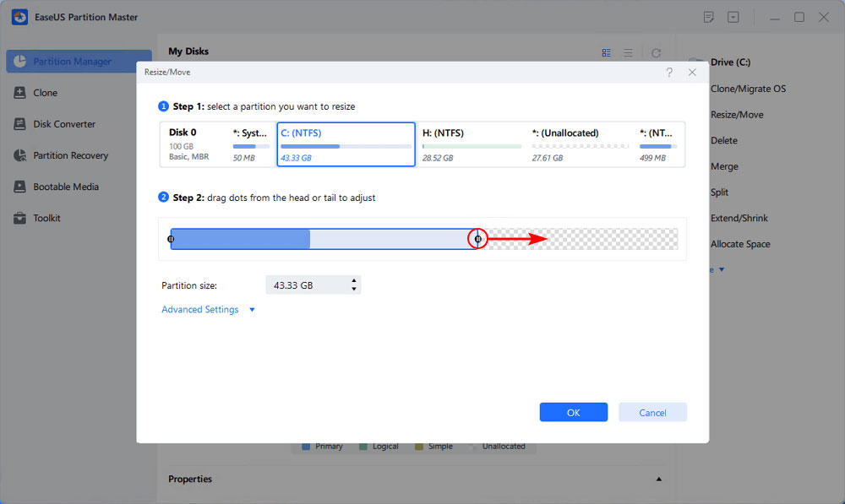845x504 pixels.
Task: Open the Partition Recovery tool
Action: (74, 155)
